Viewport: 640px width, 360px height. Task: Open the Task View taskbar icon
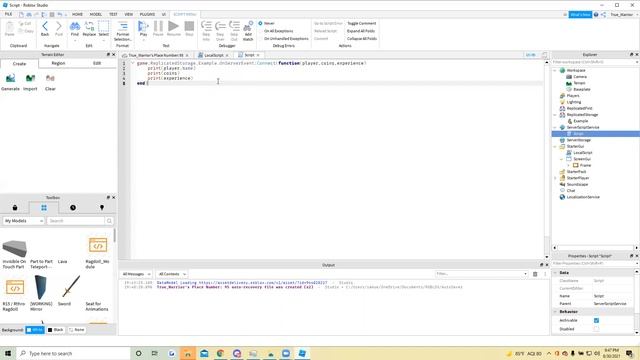(155, 353)
